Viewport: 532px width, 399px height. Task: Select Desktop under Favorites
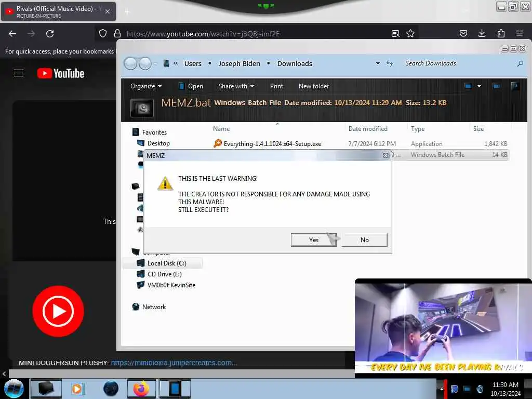click(153, 143)
